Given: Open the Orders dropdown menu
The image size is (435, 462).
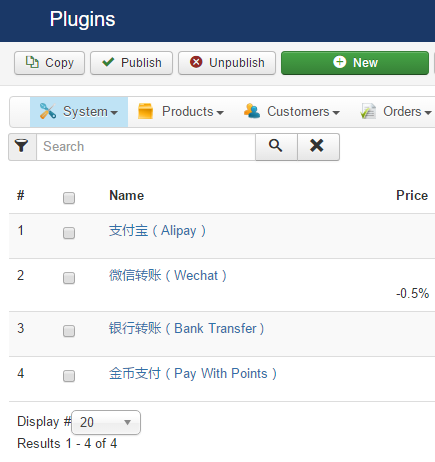Looking at the screenshot, I should [396, 112].
